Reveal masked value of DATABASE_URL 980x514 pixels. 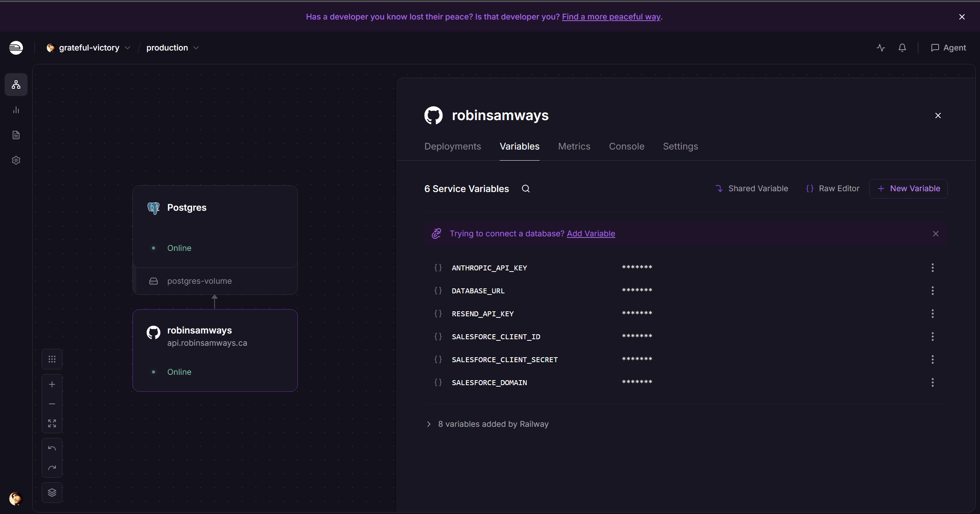point(637,290)
